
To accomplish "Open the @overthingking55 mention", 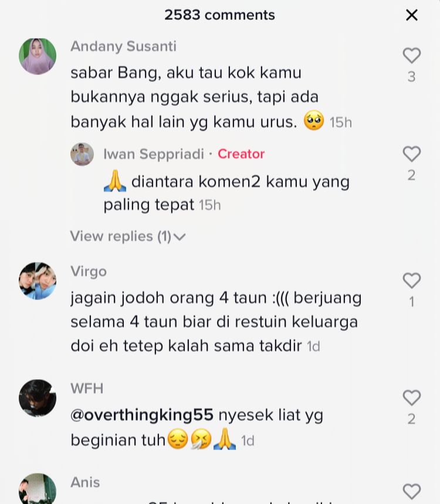I will [142, 415].
